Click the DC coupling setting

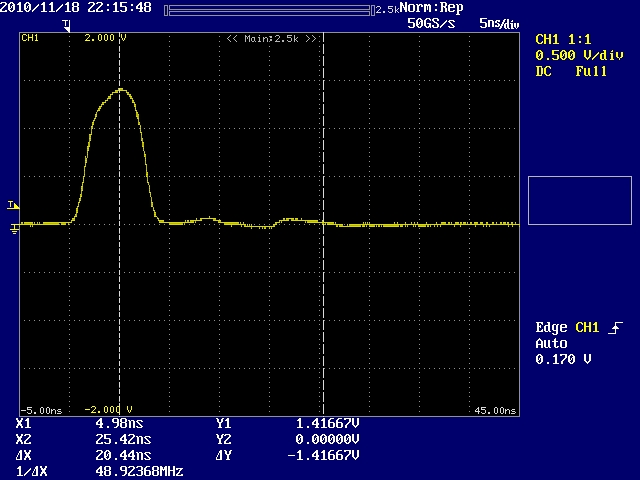[x=545, y=72]
